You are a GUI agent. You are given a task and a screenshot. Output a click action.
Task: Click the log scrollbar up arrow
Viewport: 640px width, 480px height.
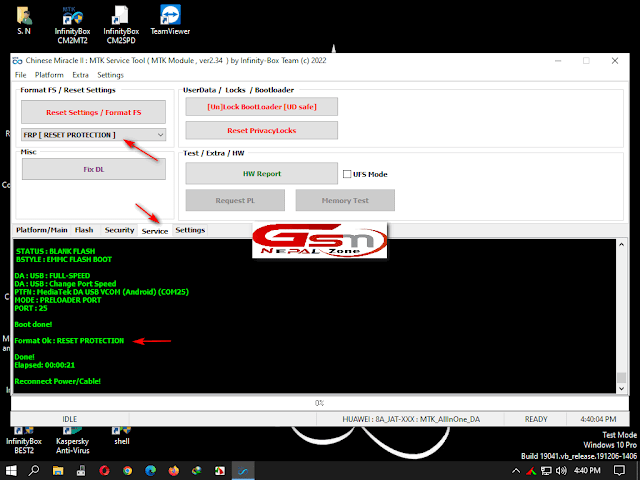click(x=621, y=245)
